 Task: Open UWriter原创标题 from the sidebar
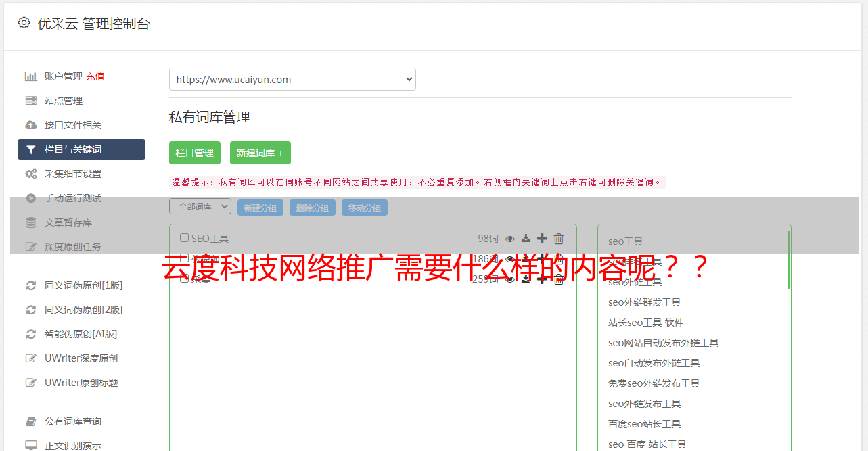coord(81,383)
